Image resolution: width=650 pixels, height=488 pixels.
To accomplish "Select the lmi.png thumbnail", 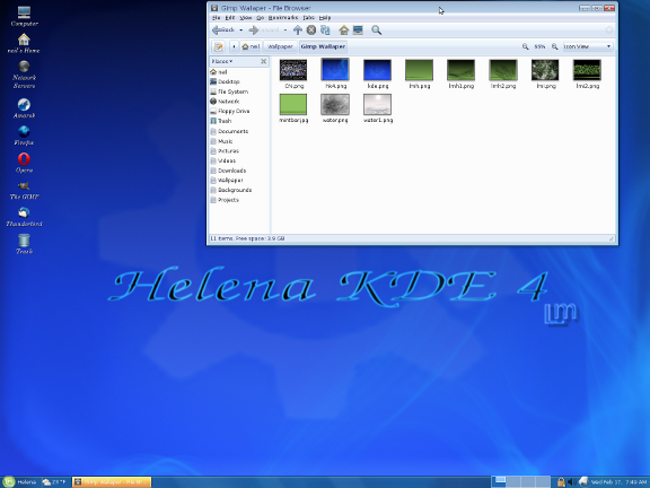I will coord(545,70).
